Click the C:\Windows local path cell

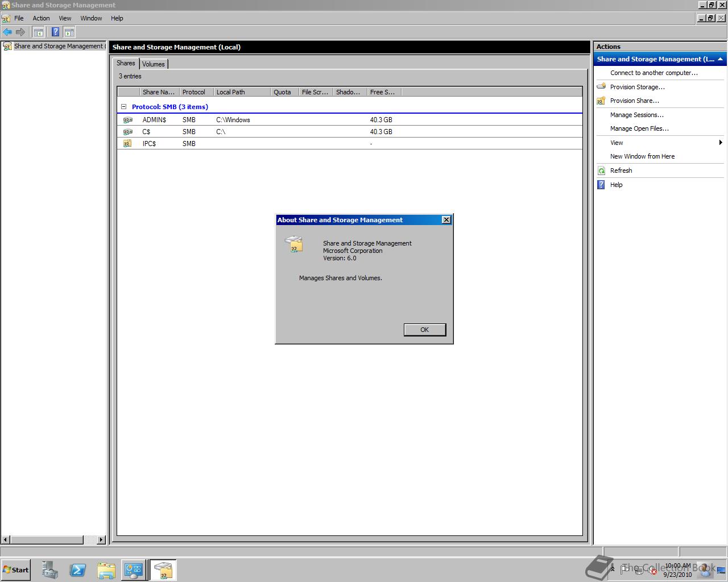[x=233, y=120]
